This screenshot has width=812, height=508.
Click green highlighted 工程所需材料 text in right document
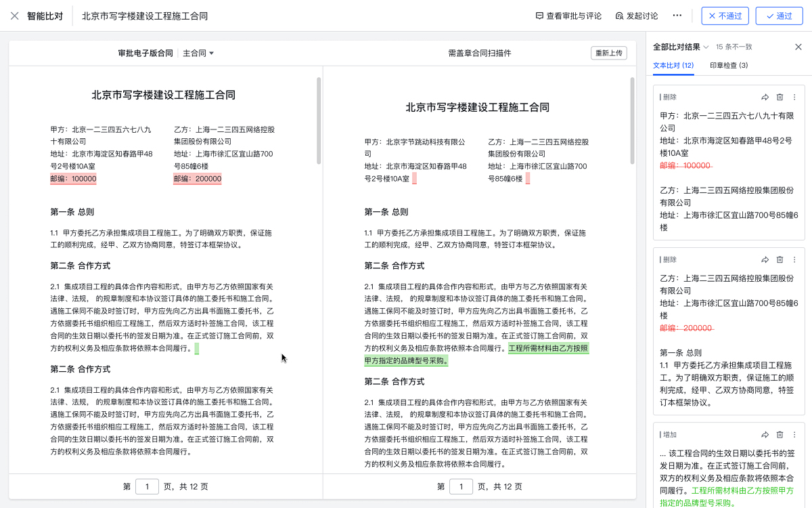click(x=477, y=354)
